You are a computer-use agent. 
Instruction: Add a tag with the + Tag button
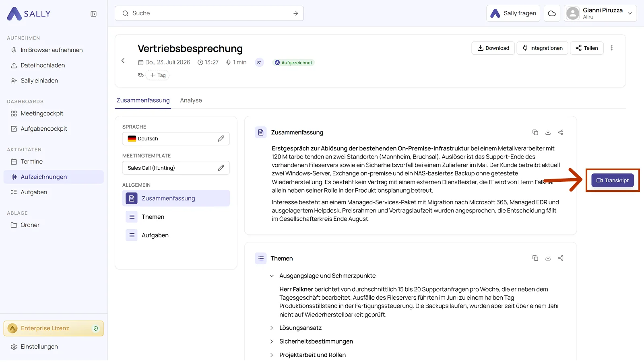tap(157, 75)
